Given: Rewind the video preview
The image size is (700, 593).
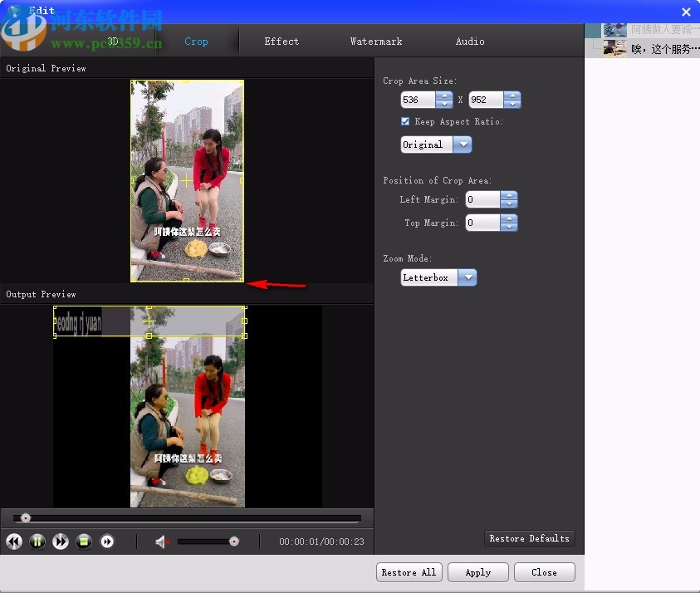Looking at the screenshot, I should 14,542.
